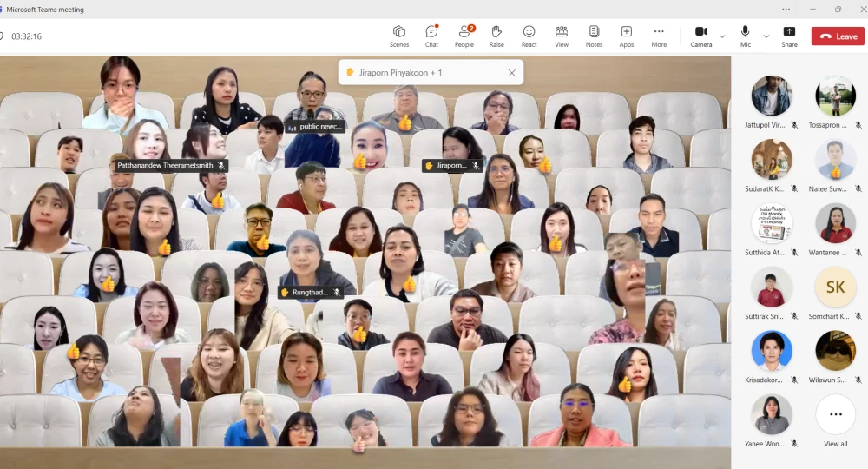Open the title bar more options ellipsis

(x=786, y=10)
